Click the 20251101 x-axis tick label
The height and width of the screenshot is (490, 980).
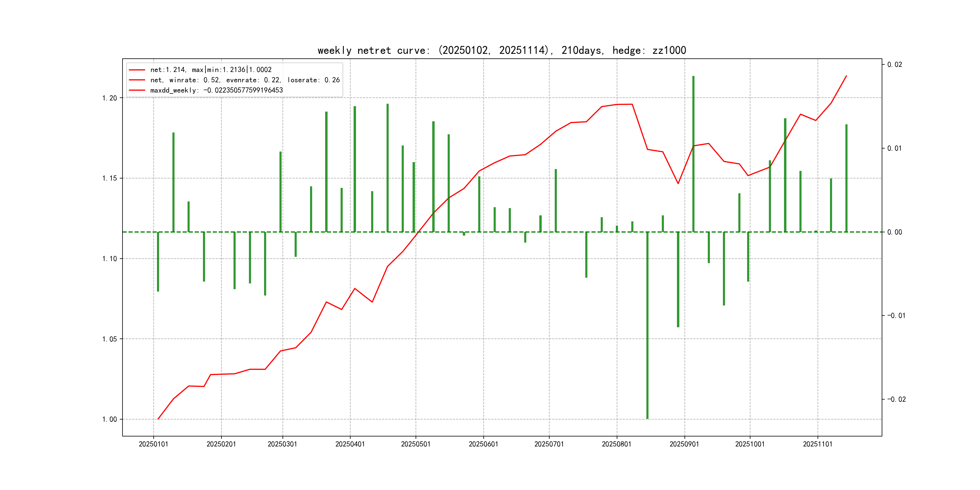pos(817,444)
